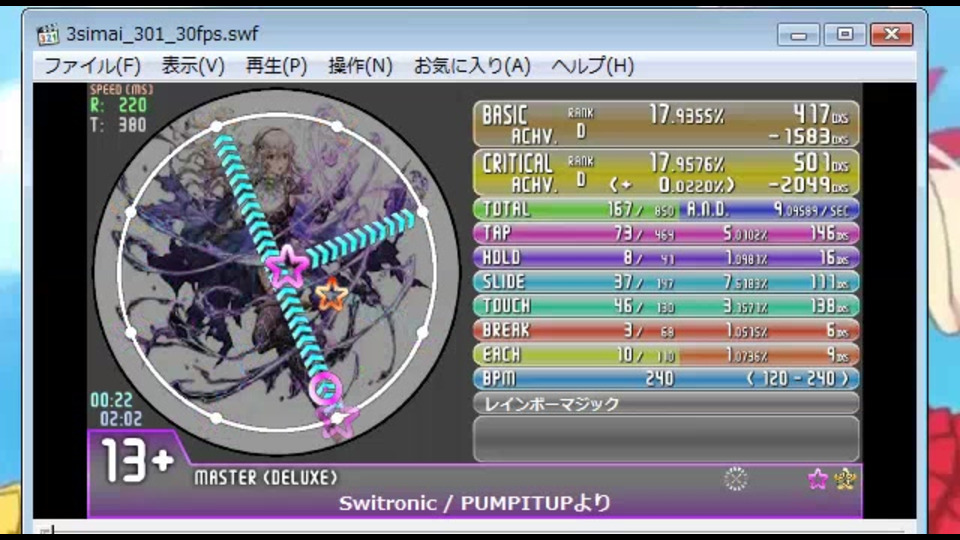The image size is (960, 540).
Task: Click the 02:02 total time
Action: pos(121,419)
